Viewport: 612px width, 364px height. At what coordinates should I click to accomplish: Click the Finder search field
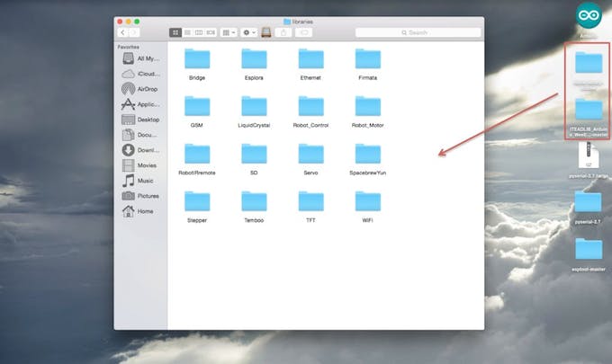coord(418,32)
